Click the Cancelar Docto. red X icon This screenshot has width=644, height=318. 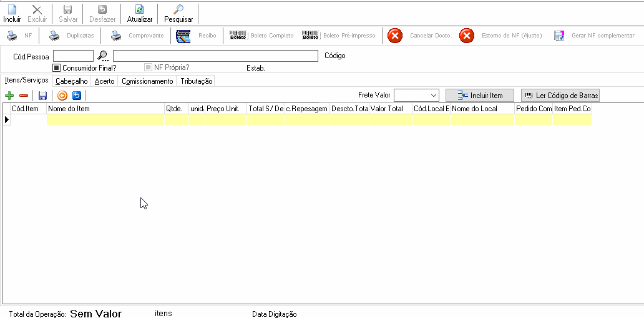pyautogui.click(x=395, y=36)
